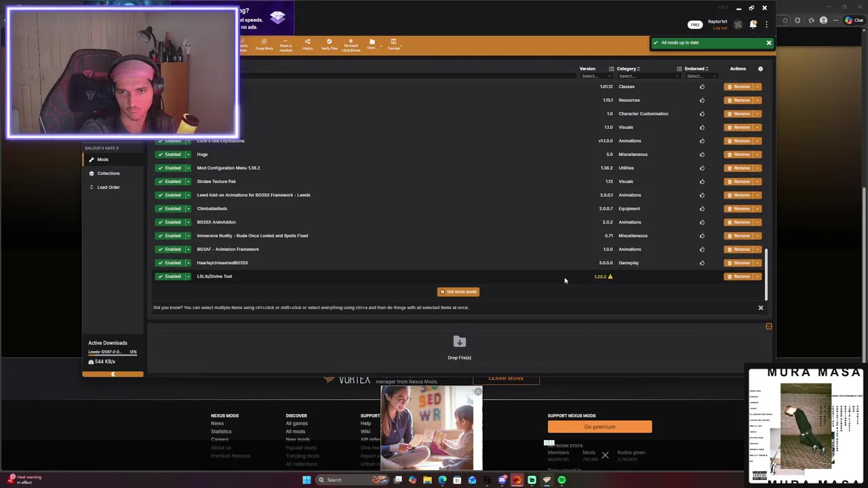Open table settings gear next to Actions

point(760,68)
